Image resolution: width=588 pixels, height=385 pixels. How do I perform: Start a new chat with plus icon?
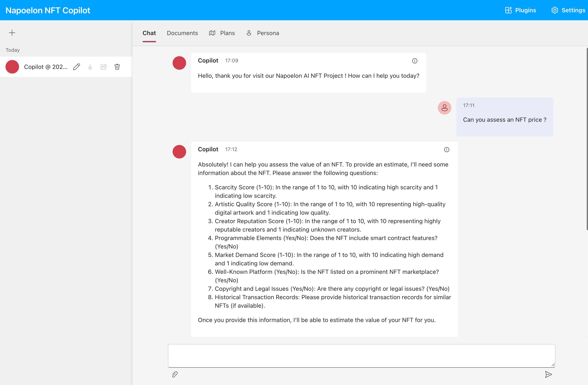tap(12, 33)
